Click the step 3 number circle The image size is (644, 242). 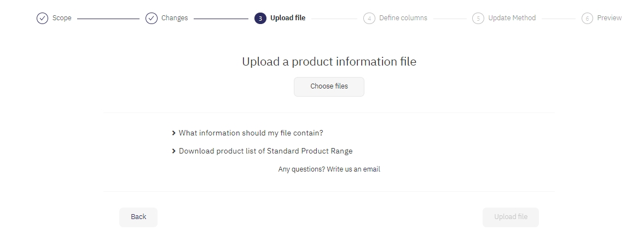tap(260, 19)
